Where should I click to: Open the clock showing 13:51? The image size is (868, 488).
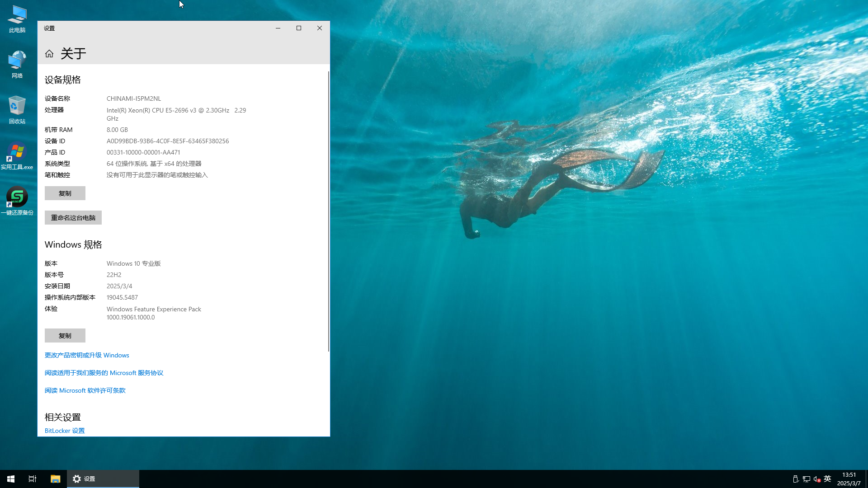point(849,479)
